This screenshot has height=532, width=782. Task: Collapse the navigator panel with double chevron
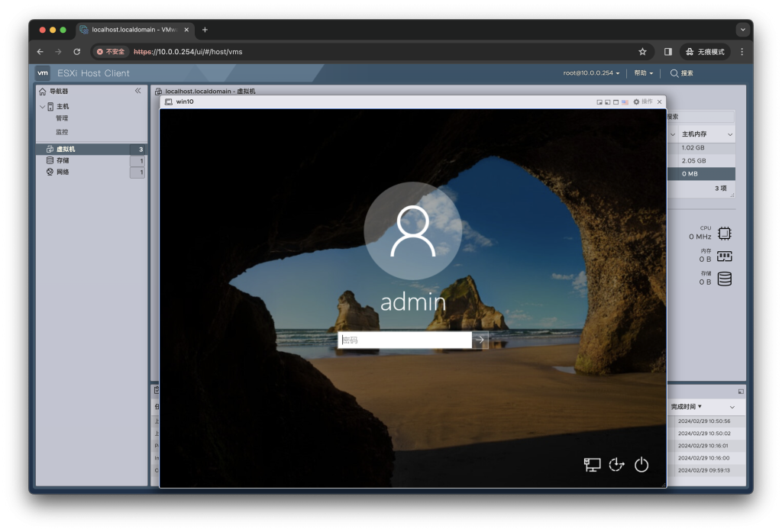pos(138,91)
